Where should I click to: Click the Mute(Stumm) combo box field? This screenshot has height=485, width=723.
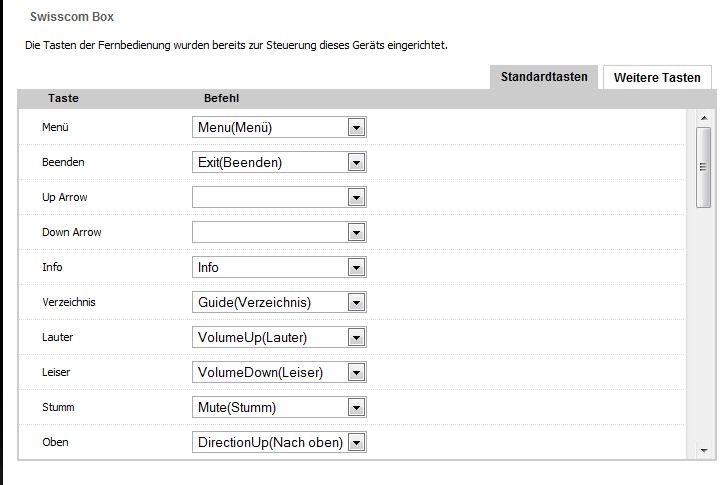point(269,407)
